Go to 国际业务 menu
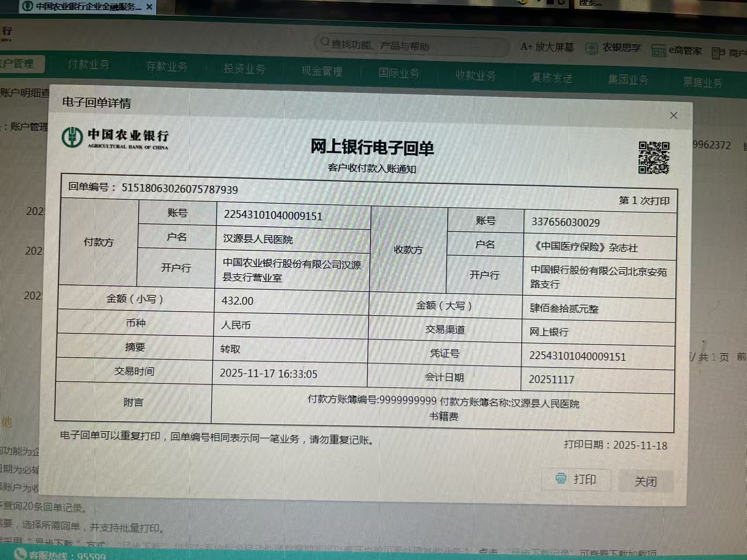The width and height of the screenshot is (747, 560). point(399,73)
